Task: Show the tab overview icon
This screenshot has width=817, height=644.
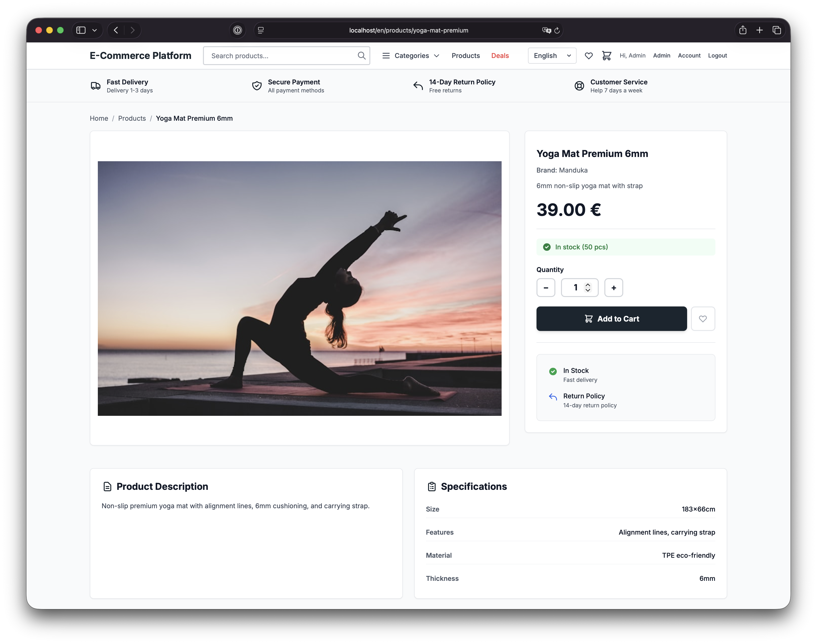Action: pos(776,30)
